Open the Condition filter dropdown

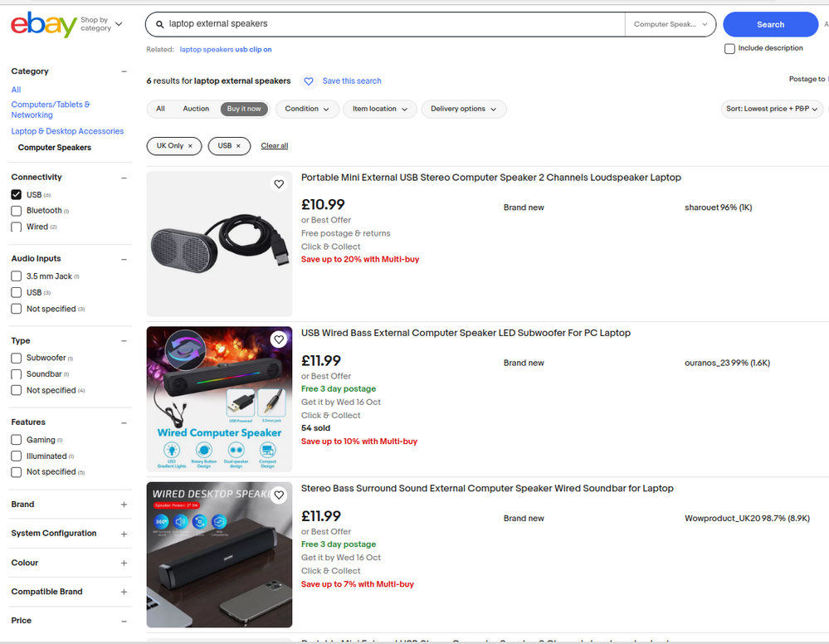307,109
